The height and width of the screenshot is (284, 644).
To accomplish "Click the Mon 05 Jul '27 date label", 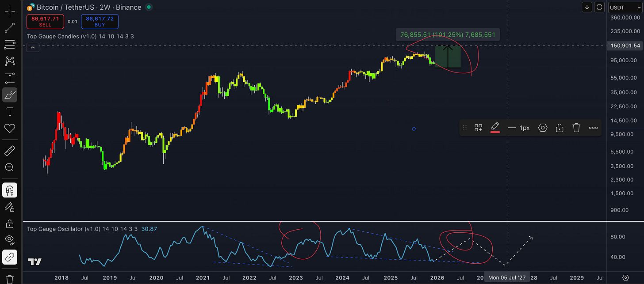I will pos(506,278).
